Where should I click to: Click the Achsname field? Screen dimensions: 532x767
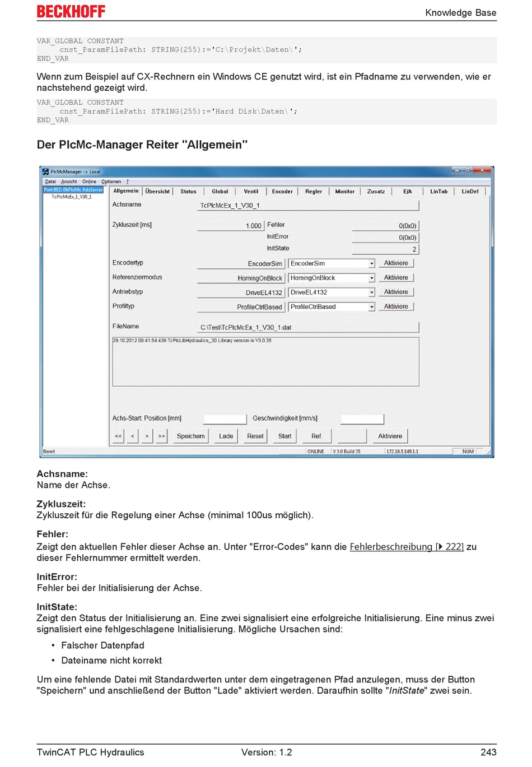pos(308,206)
